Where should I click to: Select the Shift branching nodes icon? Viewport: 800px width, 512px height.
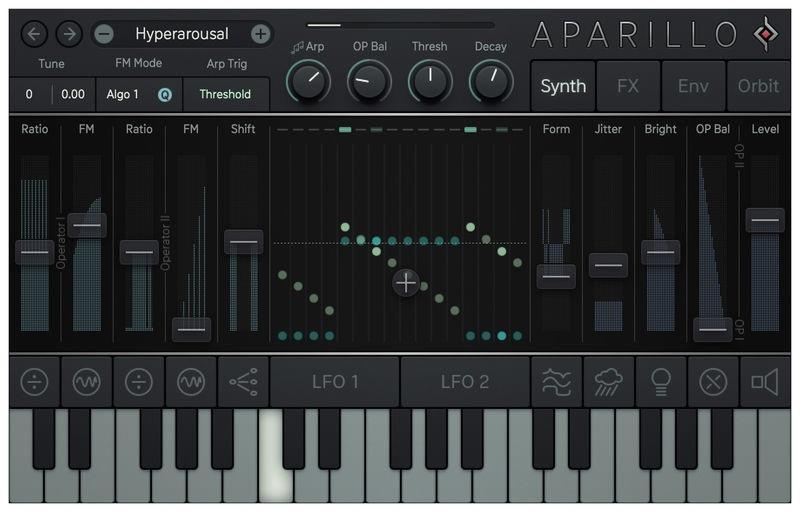pyautogui.click(x=243, y=382)
